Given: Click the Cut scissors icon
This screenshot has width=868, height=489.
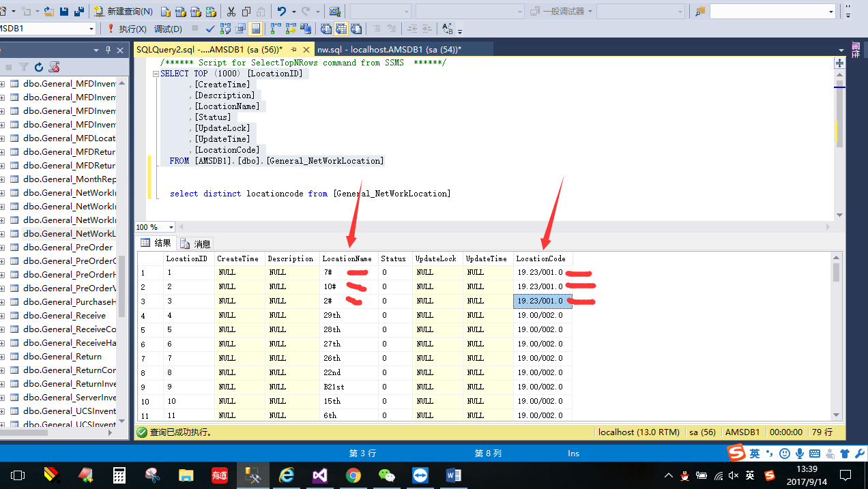Looking at the screenshot, I should (231, 12).
